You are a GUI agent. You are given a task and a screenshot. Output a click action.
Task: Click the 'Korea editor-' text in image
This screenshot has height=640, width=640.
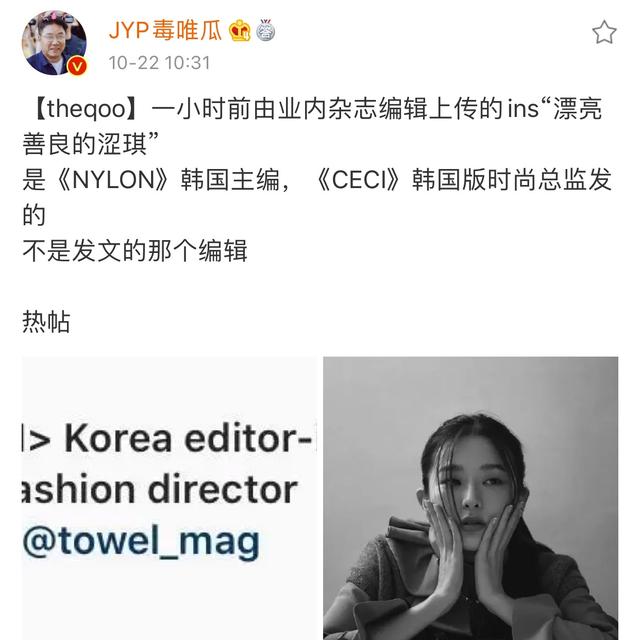pyautogui.click(x=187, y=438)
